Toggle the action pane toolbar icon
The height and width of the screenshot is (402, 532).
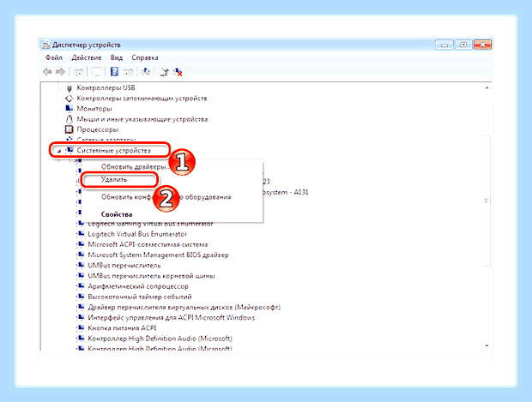coord(128,72)
